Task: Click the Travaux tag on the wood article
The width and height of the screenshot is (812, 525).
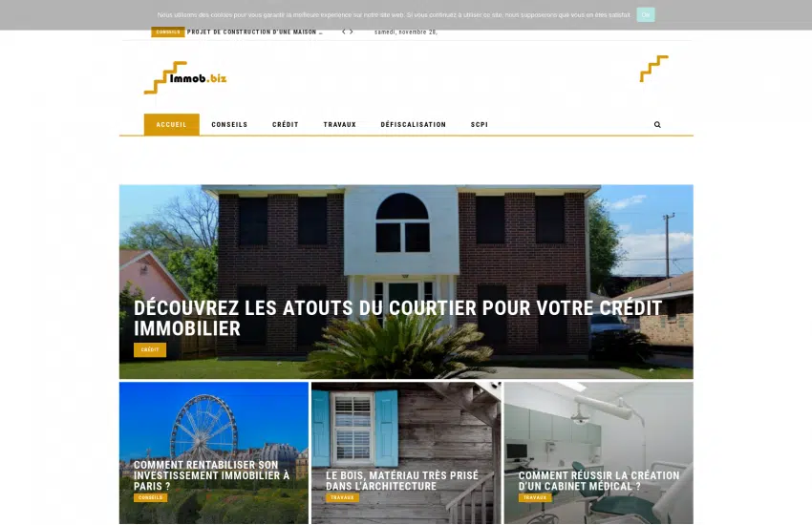Action: (342, 497)
